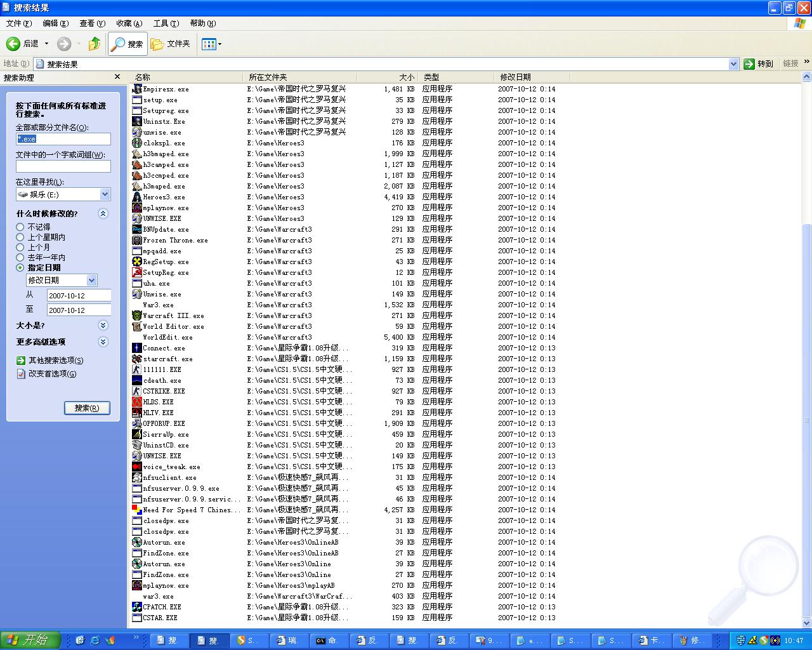Select the 不记得 radio option
This screenshot has width=812, height=650.
click(x=20, y=227)
